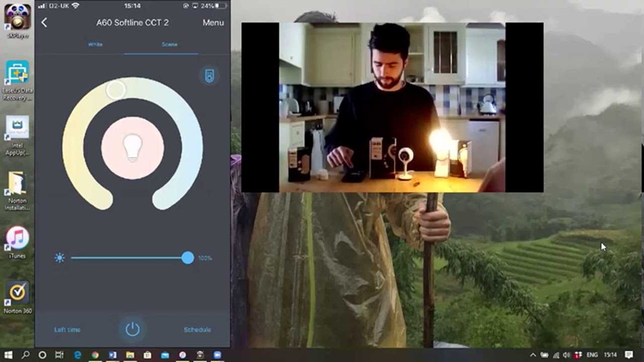Open File Explorer from the taskbar
Viewport: 644px width, 362px height.
pyautogui.click(x=130, y=355)
